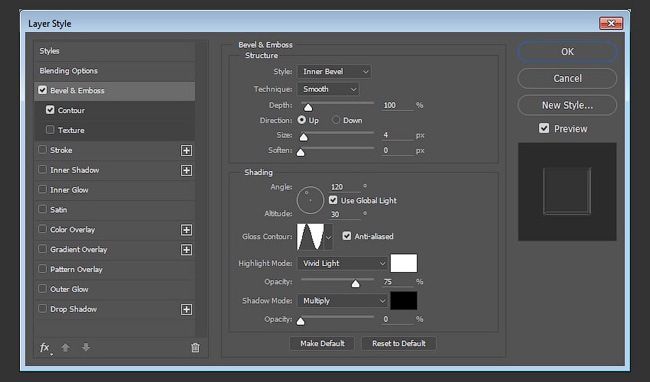Viewport: 650px width, 382px height.
Task: Move the effect up with the arrow icon
Action: 65,348
